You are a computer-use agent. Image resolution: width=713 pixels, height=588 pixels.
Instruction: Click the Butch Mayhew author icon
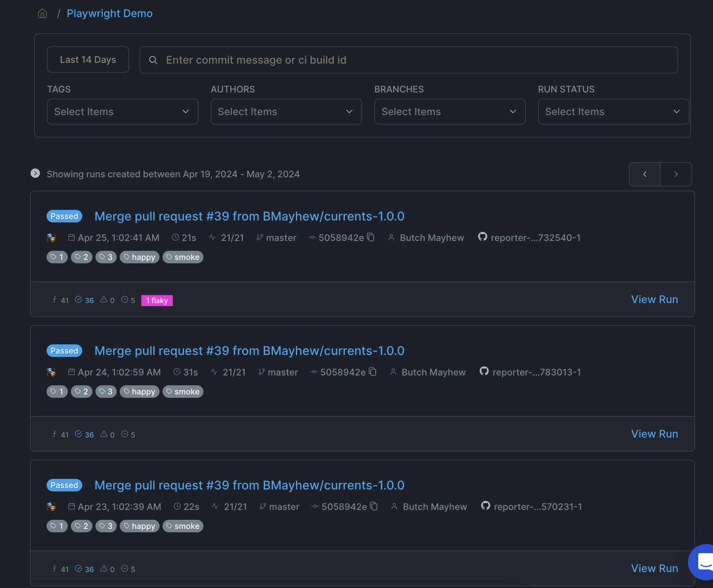pyautogui.click(x=391, y=238)
